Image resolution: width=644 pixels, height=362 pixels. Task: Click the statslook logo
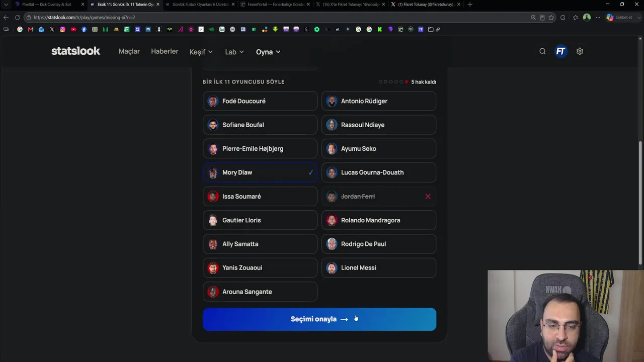point(75,51)
